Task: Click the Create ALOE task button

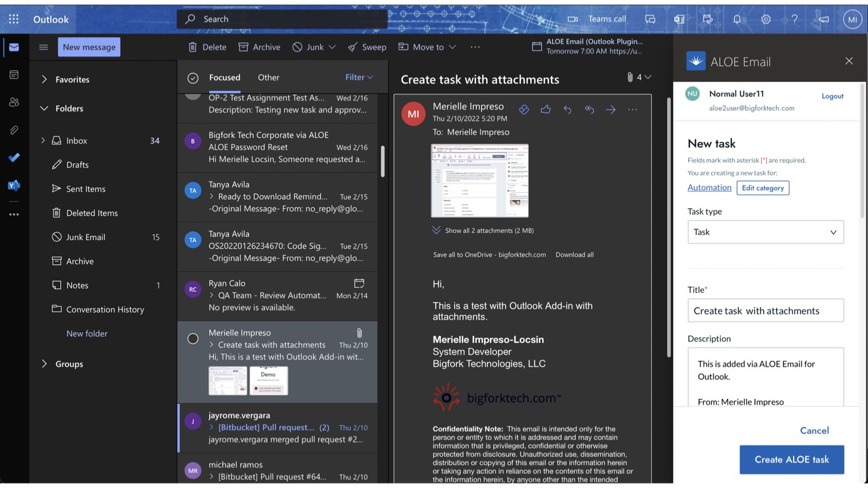Action: [792, 459]
